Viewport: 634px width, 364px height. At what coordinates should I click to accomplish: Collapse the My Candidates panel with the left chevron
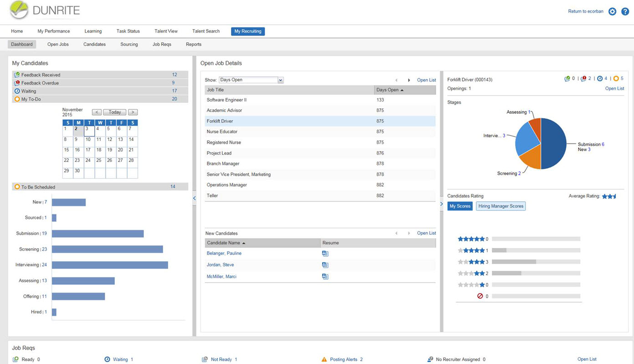[194, 198]
